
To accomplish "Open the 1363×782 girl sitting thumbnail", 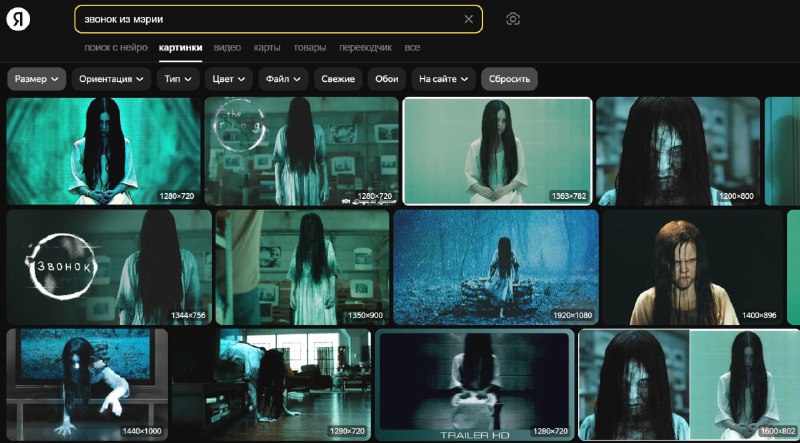I will pos(497,151).
